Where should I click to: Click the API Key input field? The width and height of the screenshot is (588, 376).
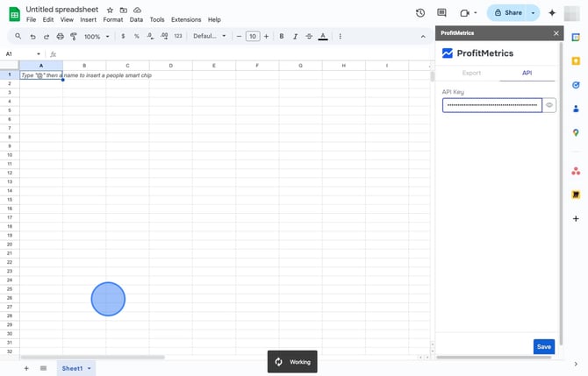tap(492, 105)
